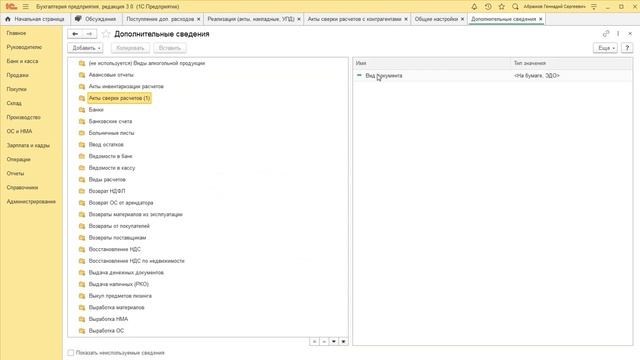Select Акты инвентаризации расчетов row
Viewport: 640px width, 360px height.
click(x=126, y=87)
